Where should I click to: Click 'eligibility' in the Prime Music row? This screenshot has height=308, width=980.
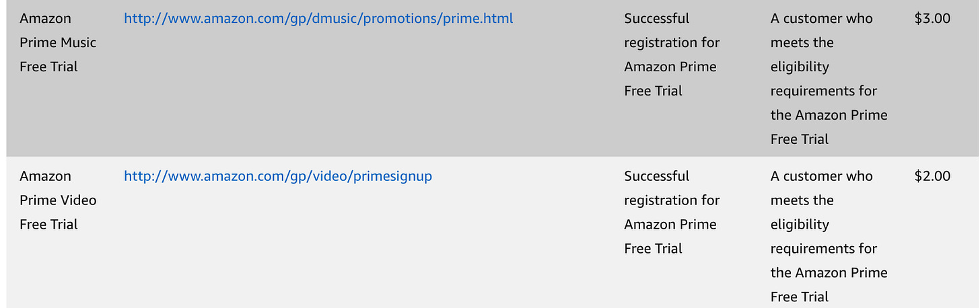(x=800, y=67)
